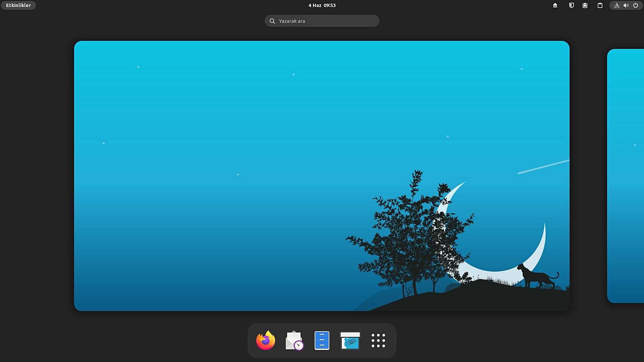Select the main workspace thumbnail
Image resolution: width=644 pixels, height=362 pixels.
tap(321, 176)
